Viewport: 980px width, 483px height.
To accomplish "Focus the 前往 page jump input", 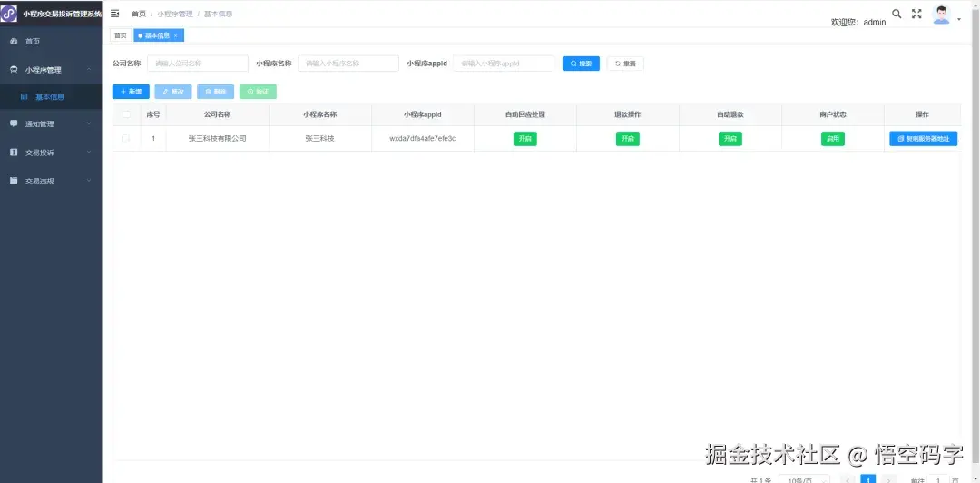I will 939,479.
